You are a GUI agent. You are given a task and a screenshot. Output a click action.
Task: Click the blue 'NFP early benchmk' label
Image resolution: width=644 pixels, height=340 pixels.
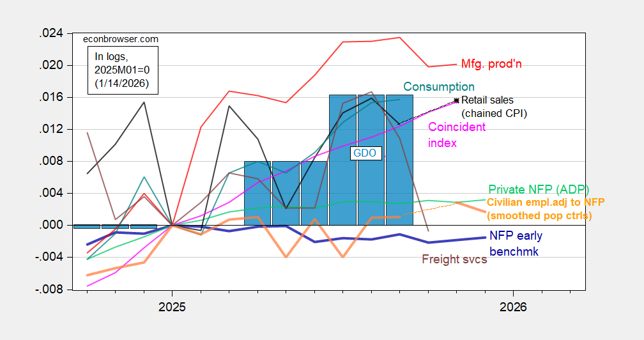tap(515, 243)
